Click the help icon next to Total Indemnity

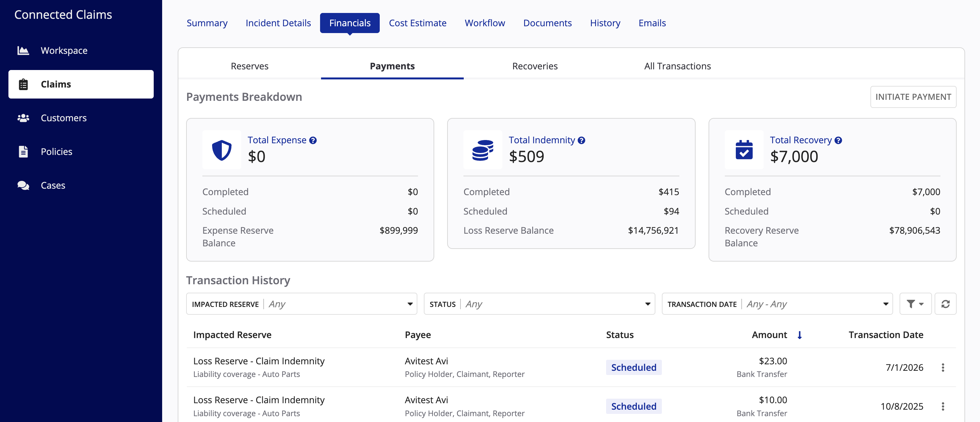581,140
